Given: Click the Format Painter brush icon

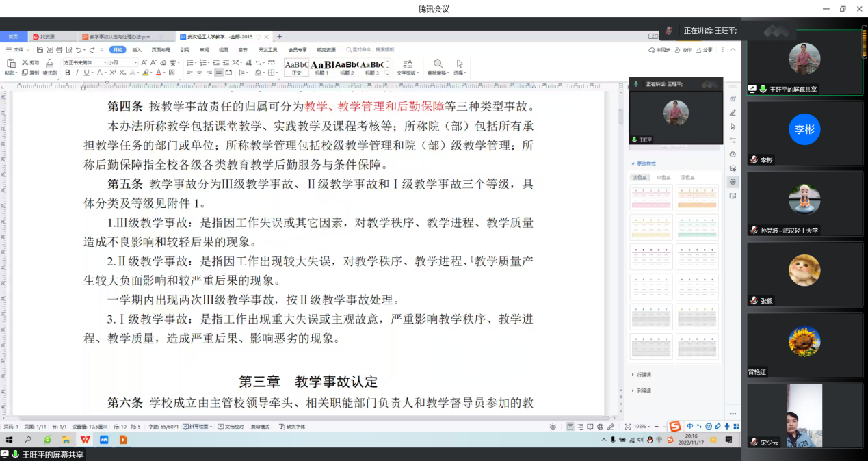Looking at the screenshot, I should click(x=49, y=64).
